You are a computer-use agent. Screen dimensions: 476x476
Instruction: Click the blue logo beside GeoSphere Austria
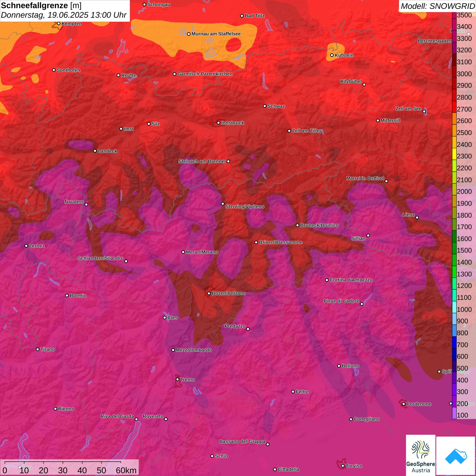tap(456, 456)
